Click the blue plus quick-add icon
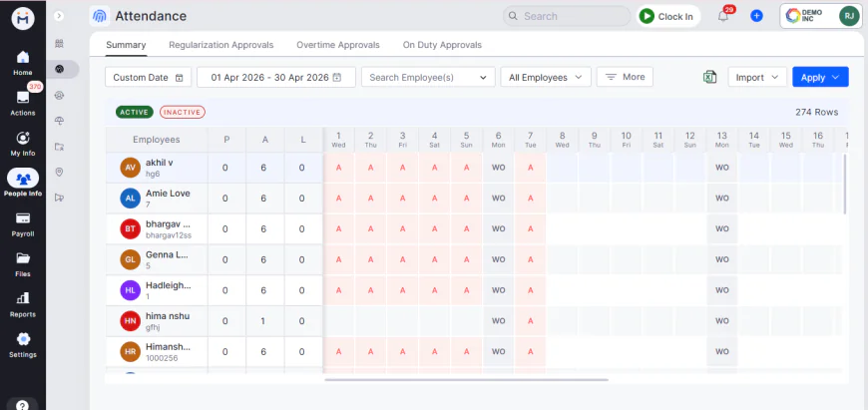 coord(756,16)
